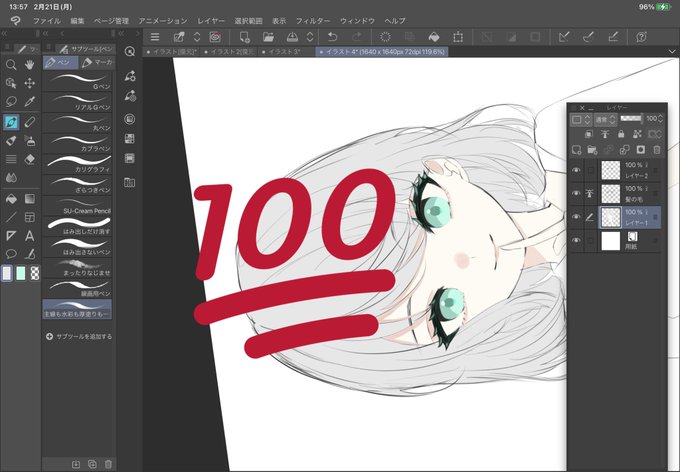Select the Frame border panel tool
Screen dimensions: 680x472
pyautogui.click(x=29, y=217)
